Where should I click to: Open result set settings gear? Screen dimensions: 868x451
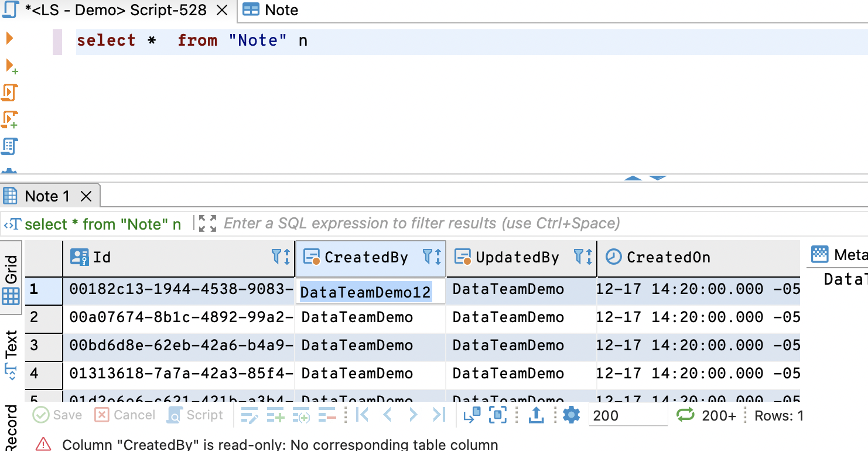coord(571,415)
